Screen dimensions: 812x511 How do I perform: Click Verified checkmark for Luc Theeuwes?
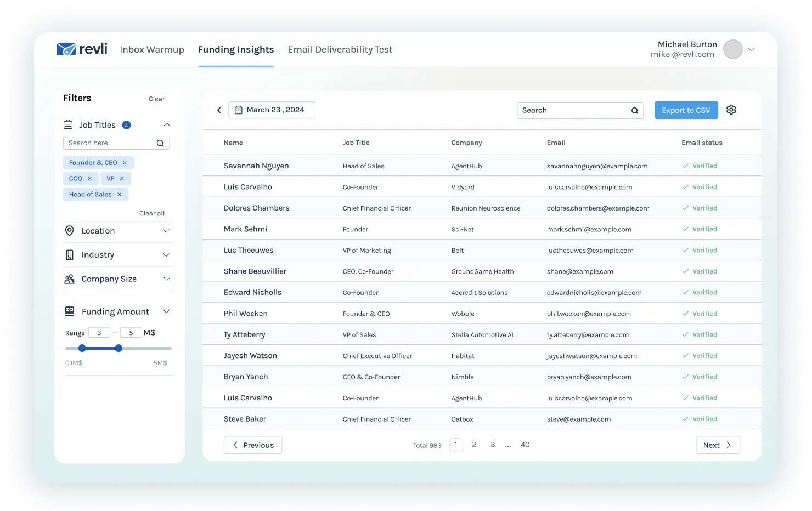pos(685,250)
